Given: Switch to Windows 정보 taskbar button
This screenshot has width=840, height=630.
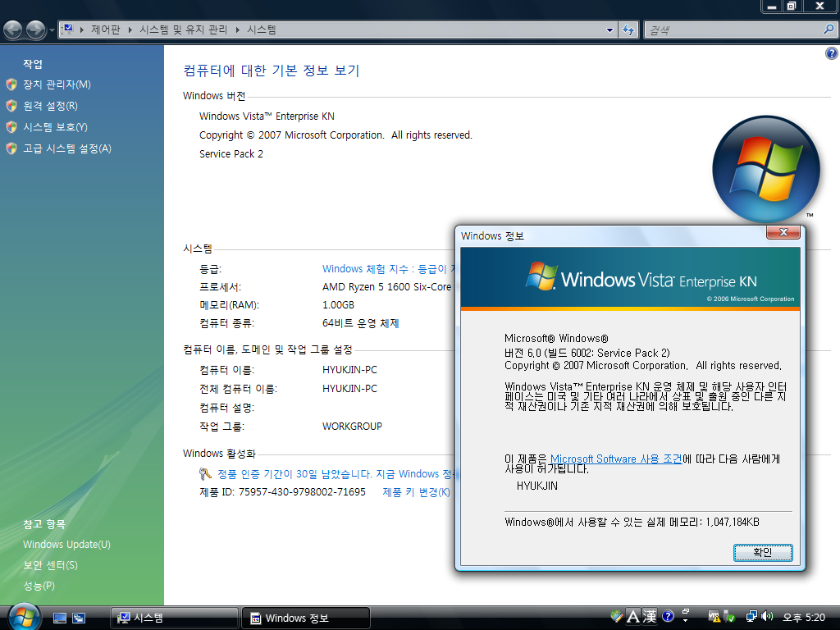Looking at the screenshot, I should (306, 619).
